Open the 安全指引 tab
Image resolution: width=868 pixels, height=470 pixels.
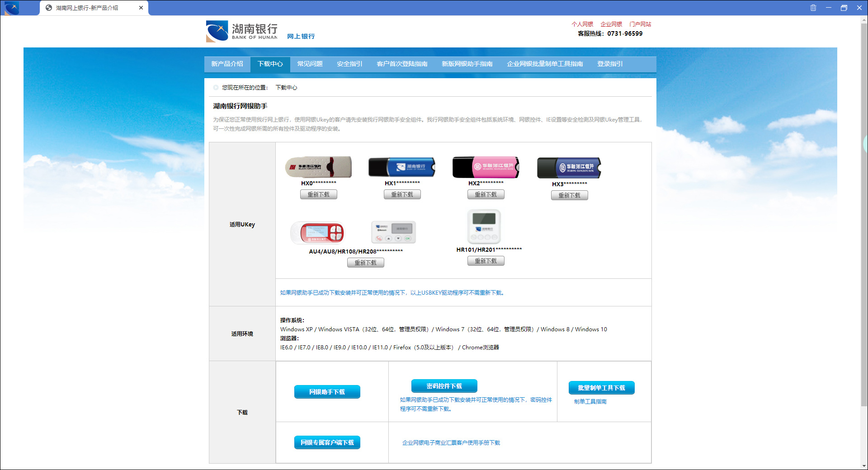coord(349,64)
